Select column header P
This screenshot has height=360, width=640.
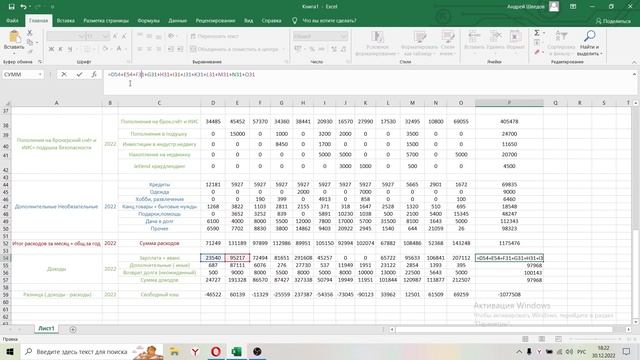point(509,103)
